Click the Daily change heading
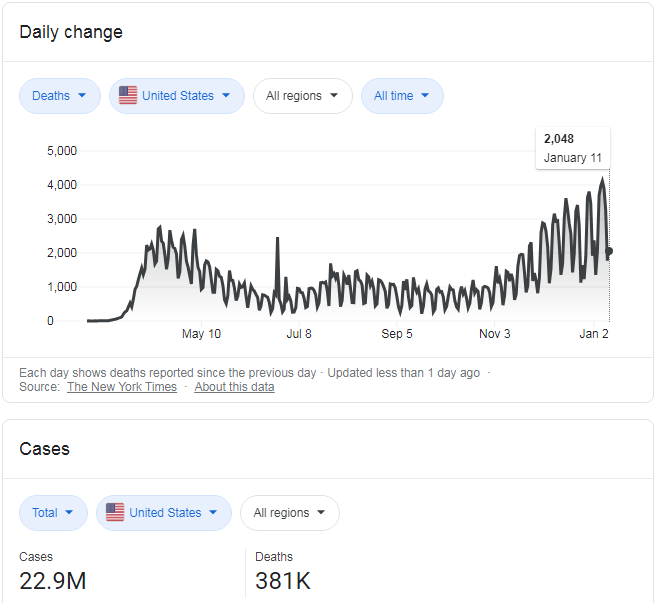656x603 pixels. (x=71, y=32)
